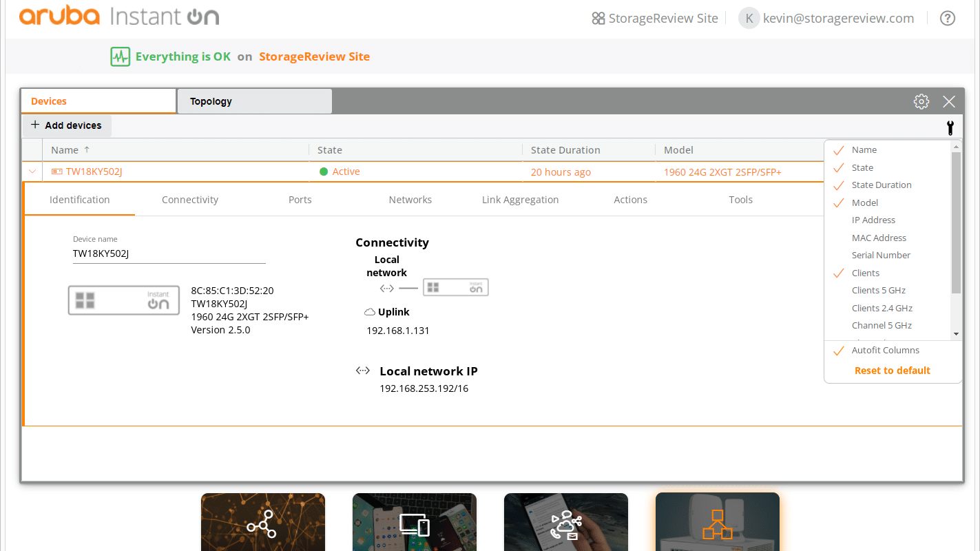Screen dimensions: 980x551
Task: Open the help question mark icon
Action: point(948,19)
